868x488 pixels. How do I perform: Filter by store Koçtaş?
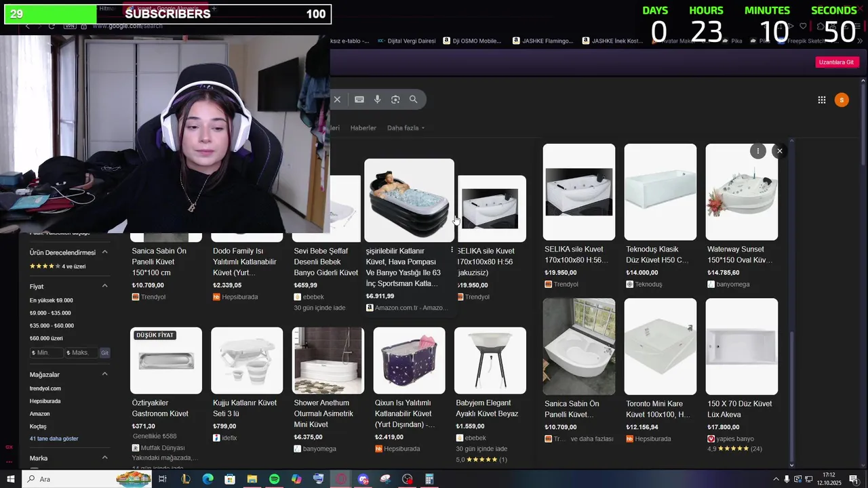[38, 426]
